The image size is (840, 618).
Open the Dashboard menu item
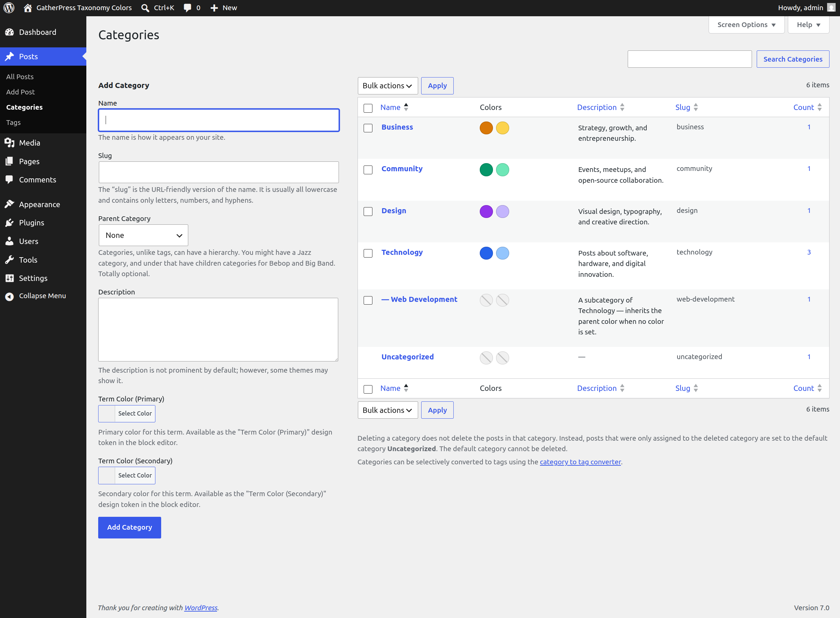43,32
